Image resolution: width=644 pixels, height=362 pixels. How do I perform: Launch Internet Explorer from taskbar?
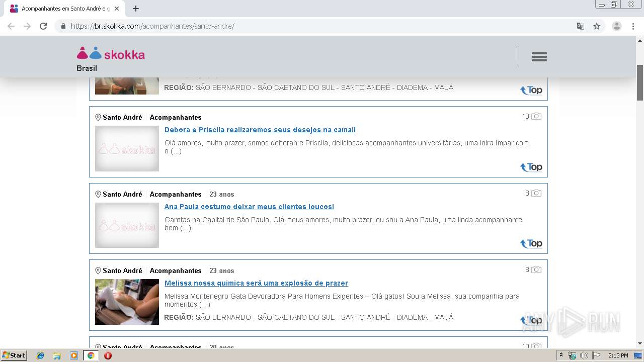click(40, 355)
